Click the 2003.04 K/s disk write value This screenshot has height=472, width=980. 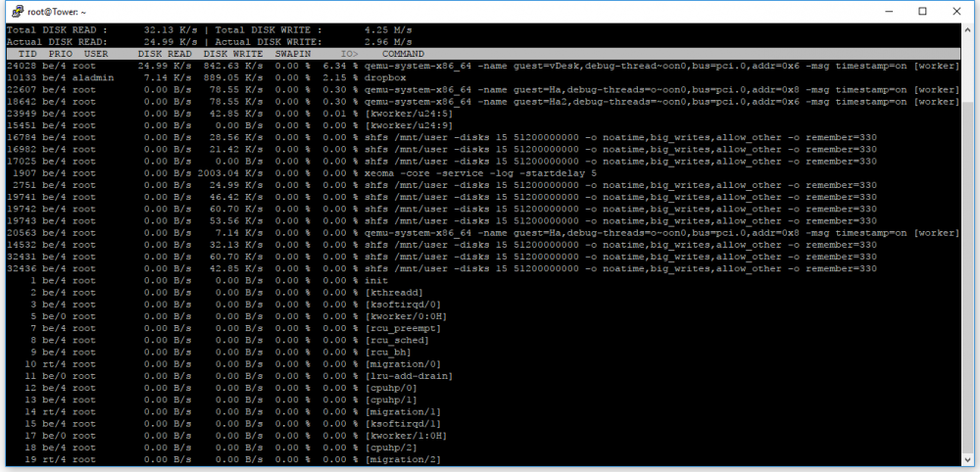pyautogui.click(x=230, y=173)
